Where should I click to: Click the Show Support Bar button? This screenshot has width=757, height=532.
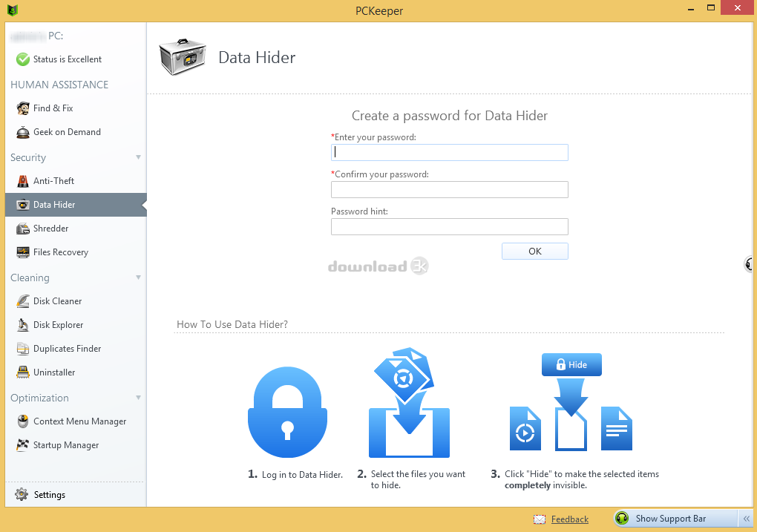676,519
